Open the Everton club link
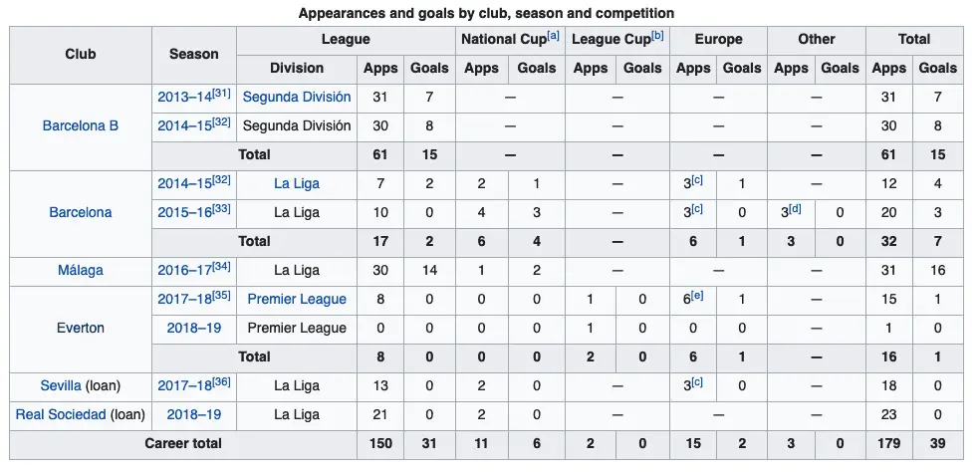Screen dimensions: 980x472 pos(80,328)
